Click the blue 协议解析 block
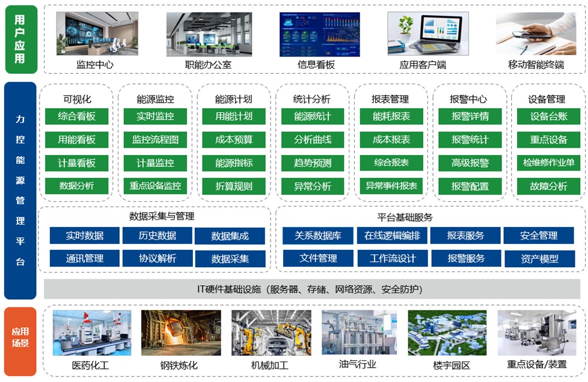The height and width of the screenshot is (382, 588). click(x=158, y=259)
